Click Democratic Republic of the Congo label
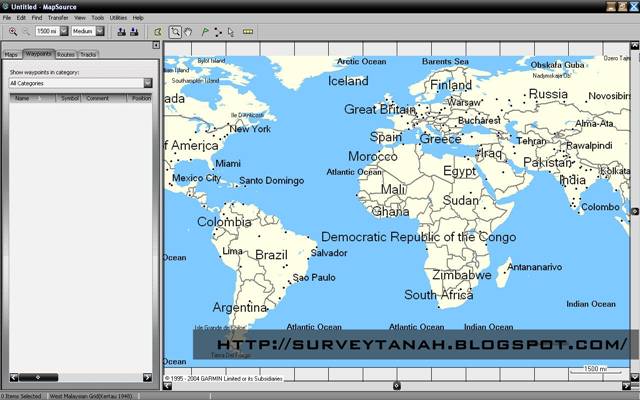The image size is (640, 400). tap(419, 237)
